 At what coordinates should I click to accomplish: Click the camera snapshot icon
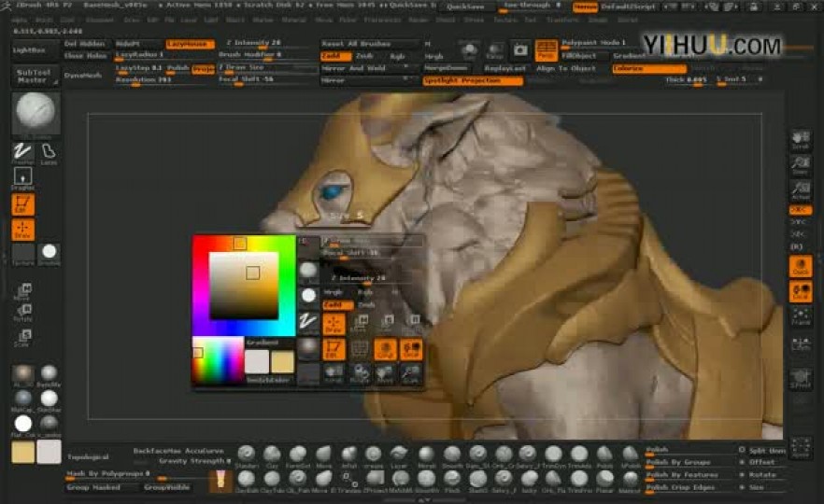pos(520,50)
